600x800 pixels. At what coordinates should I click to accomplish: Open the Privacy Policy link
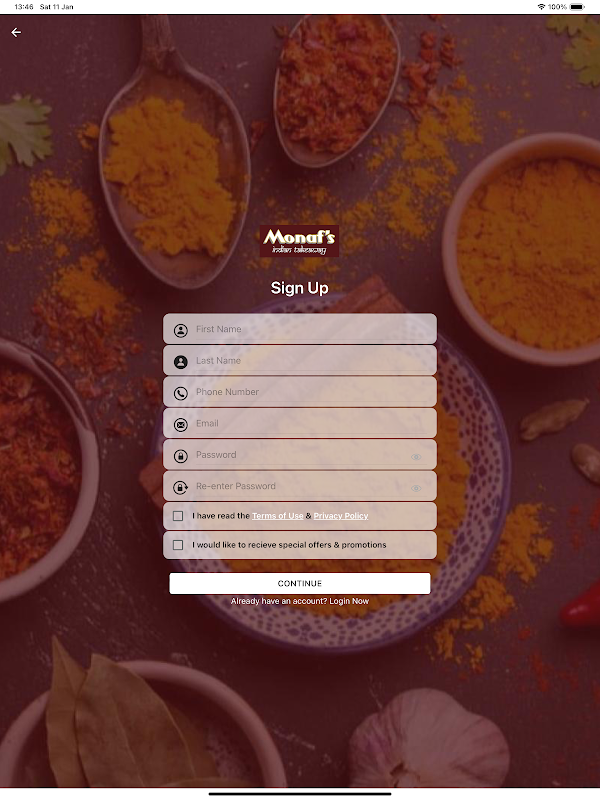pyautogui.click(x=341, y=516)
